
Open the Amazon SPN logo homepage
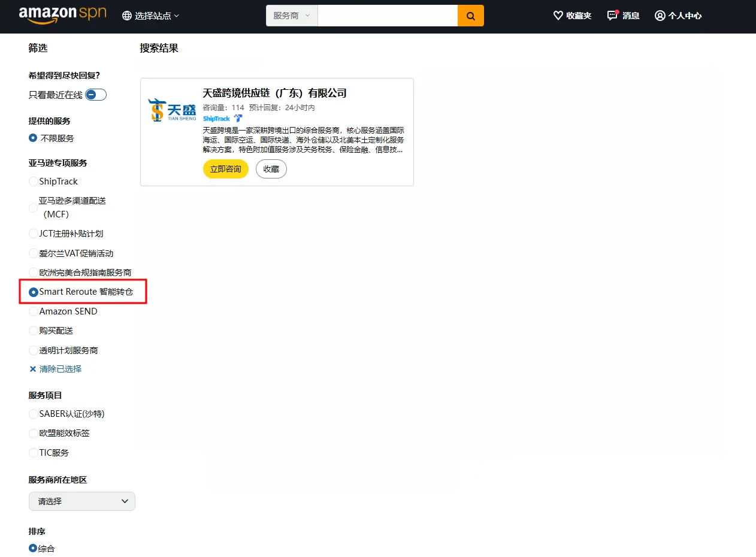pos(62,15)
